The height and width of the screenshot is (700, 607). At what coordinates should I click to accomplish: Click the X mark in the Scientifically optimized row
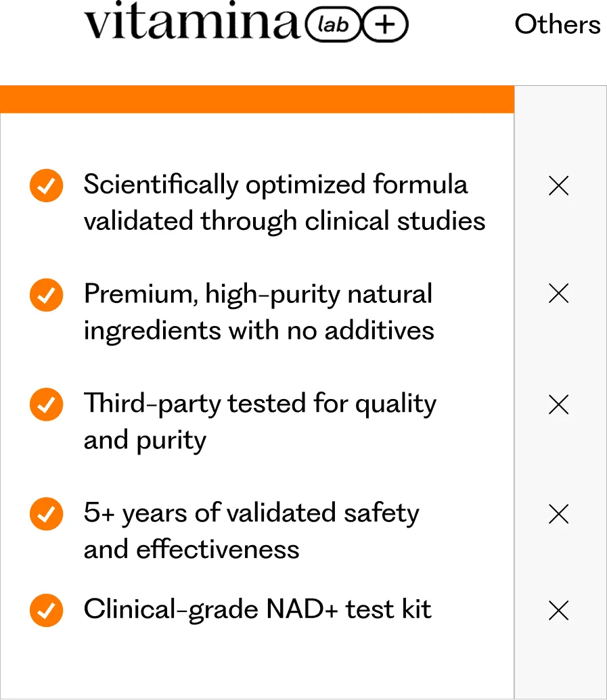pyautogui.click(x=558, y=185)
